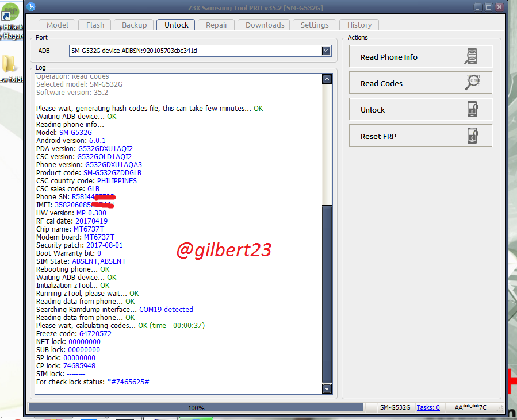
Task: Click the Modem board MT6737T value
Action: coord(99,237)
